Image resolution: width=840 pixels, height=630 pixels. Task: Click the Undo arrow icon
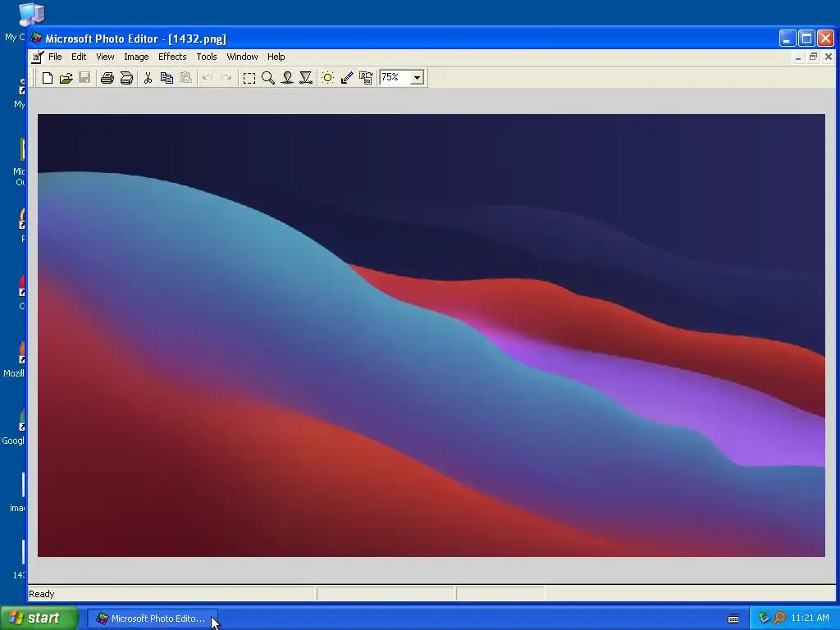pyautogui.click(x=208, y=78)
